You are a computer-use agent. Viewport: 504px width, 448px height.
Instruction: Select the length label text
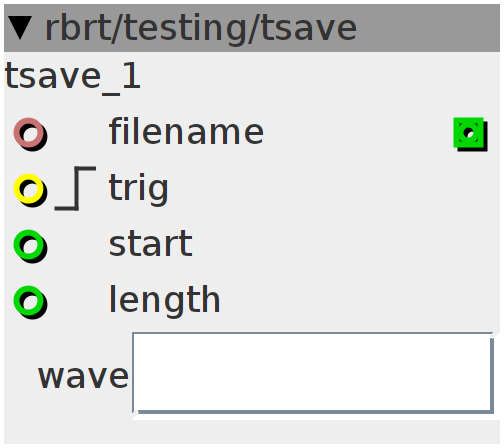pyautogui.click(x=165, y=301)
